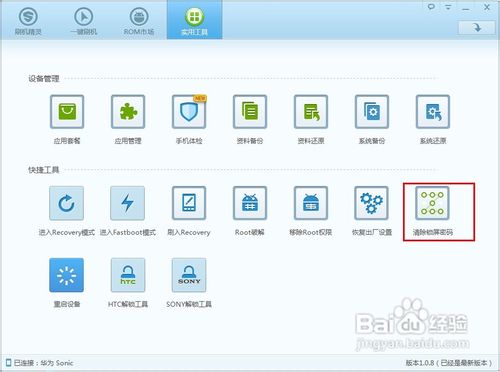The image size is (500, 372).
Task: Open 资料备份 data backup icon
Action: point(250,112)
